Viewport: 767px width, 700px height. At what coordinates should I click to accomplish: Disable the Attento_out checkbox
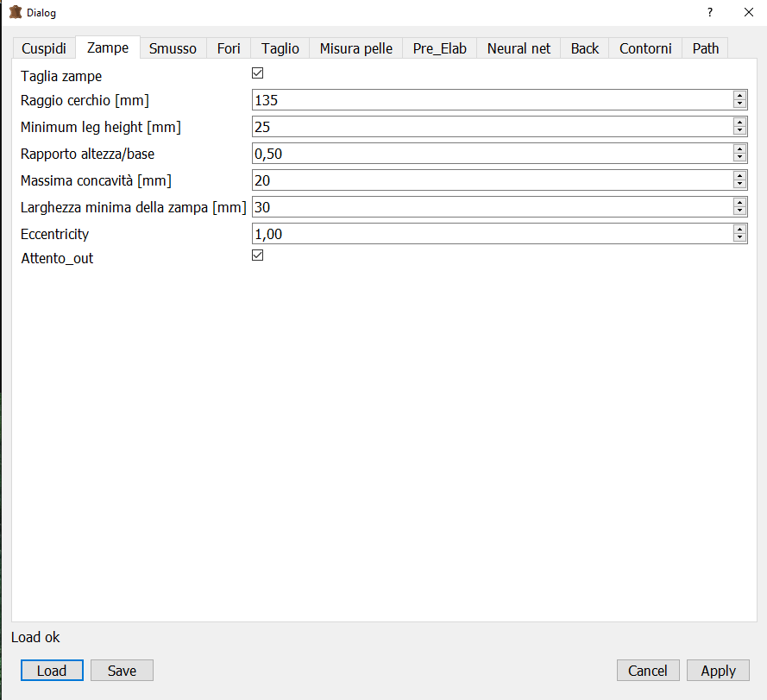pos(257,255)
